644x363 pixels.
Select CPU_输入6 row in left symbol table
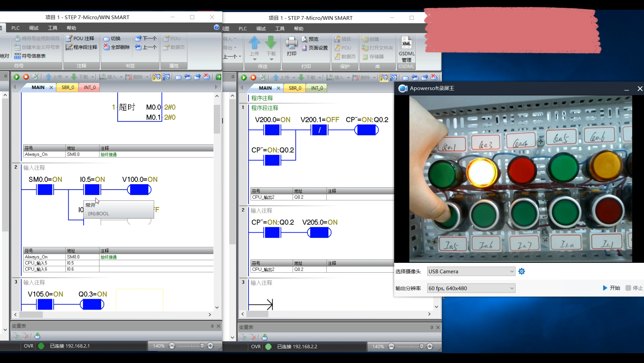point(118,269)
